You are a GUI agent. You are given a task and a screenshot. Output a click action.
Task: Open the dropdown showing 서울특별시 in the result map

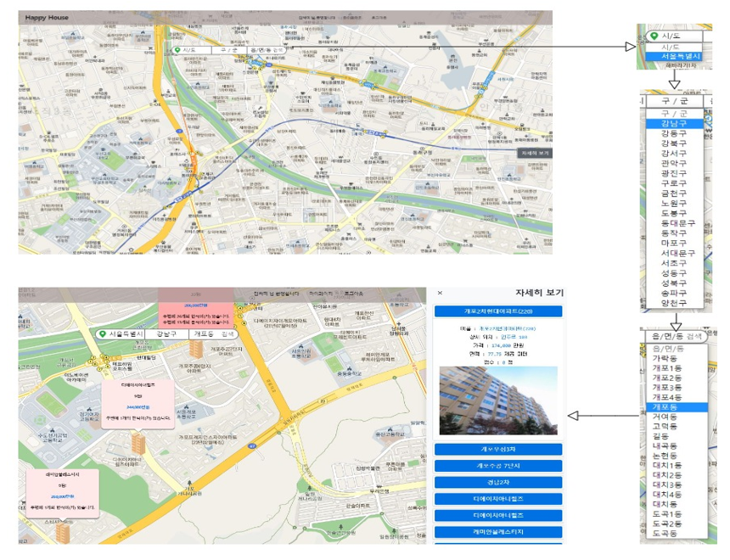point(121,334)
